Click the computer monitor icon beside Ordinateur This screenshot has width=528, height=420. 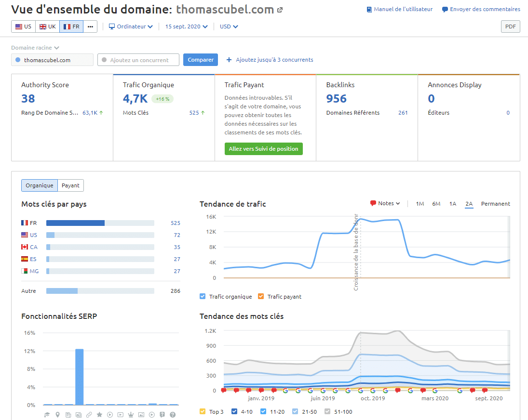(112, 26)
